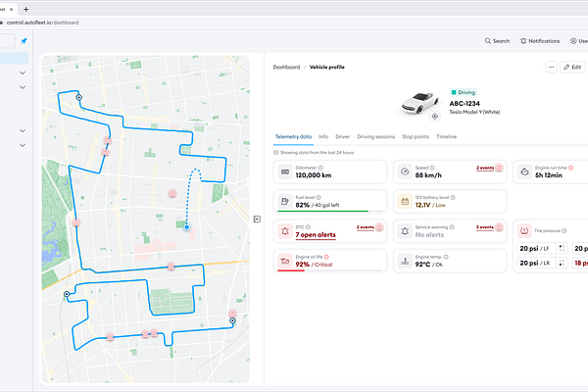The height and width of the screenshot is (392, 588).
Task: Click the Tire pressure warning icon
Action: [524, 230]
